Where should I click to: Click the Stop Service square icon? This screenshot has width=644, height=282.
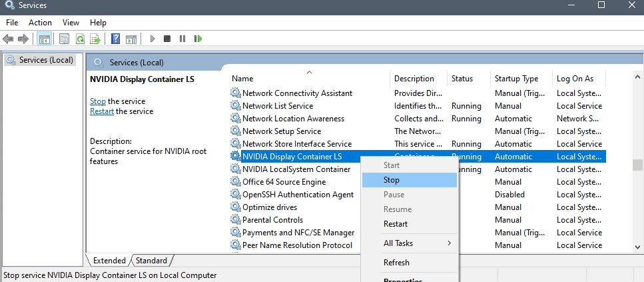tap(167, 39)
